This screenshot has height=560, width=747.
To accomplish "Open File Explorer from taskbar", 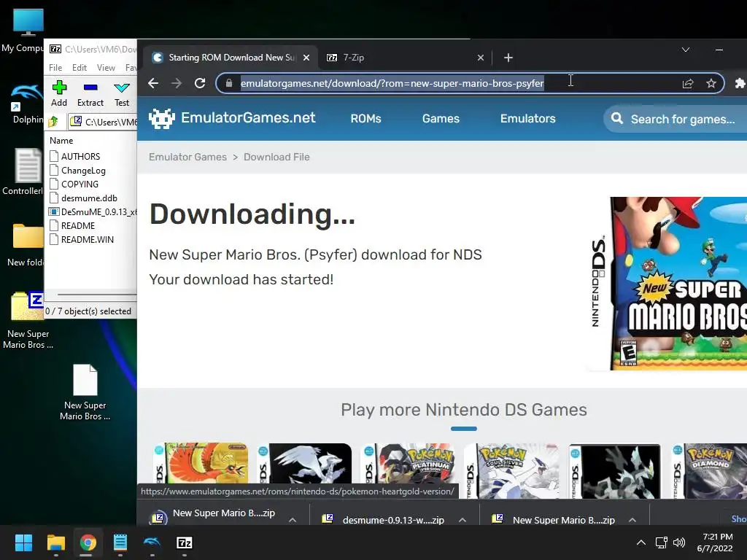I will [x=55, y=542].
